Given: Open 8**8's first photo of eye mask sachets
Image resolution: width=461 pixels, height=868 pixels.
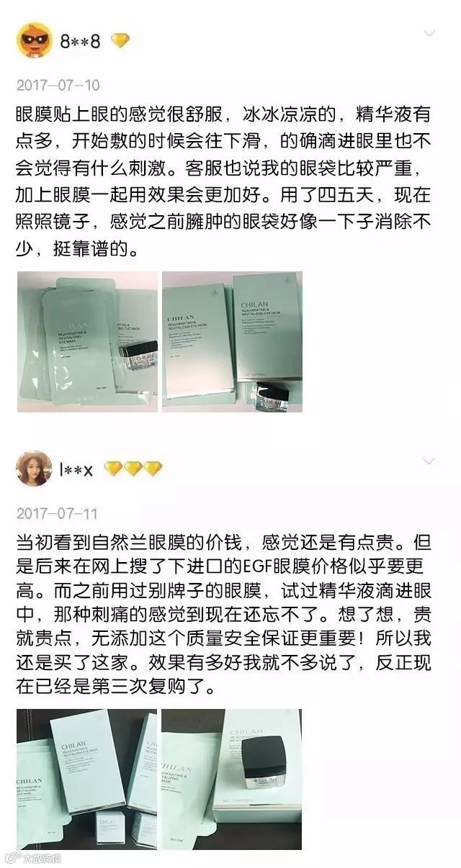Looking at the screenshot, I should 87,342.
